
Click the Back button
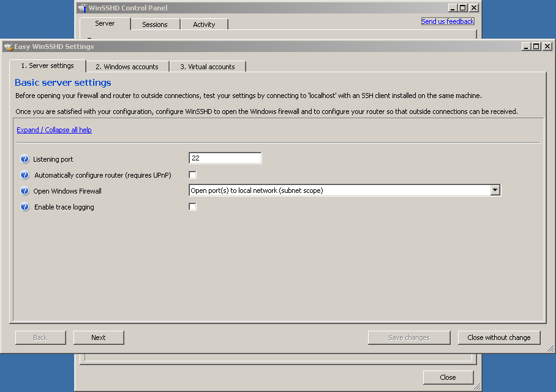point(40,337)
